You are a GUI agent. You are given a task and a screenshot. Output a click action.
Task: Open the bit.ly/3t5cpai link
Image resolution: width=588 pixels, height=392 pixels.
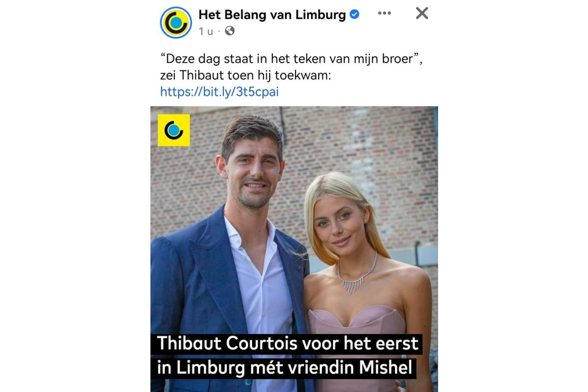pos(220,92)
